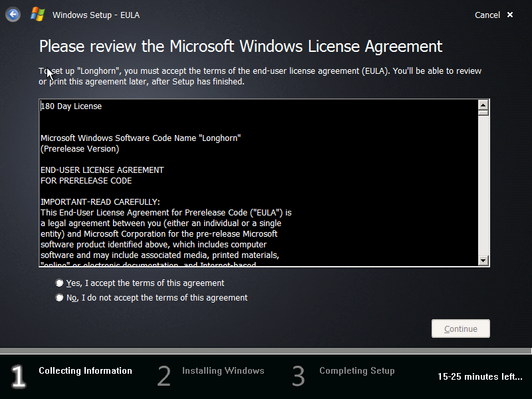Click the scrollbar down arrow
Viewport: 532px width, 399px height.
click(x=483, y=259)
